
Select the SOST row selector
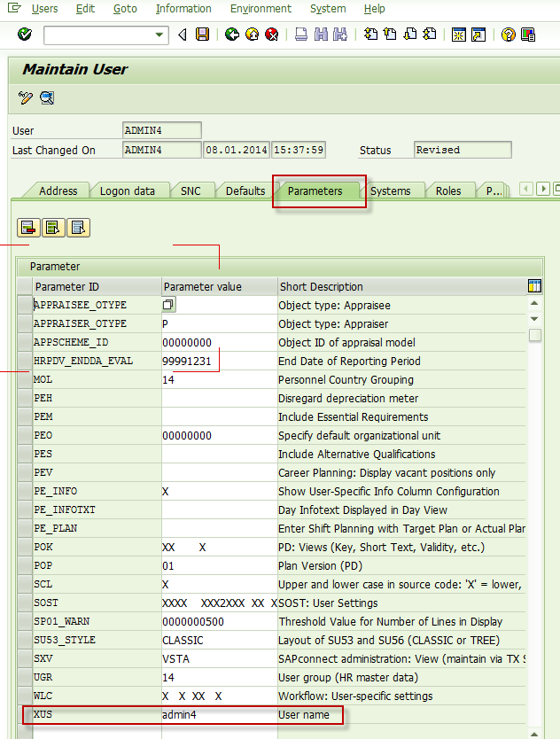pos(25,603)
